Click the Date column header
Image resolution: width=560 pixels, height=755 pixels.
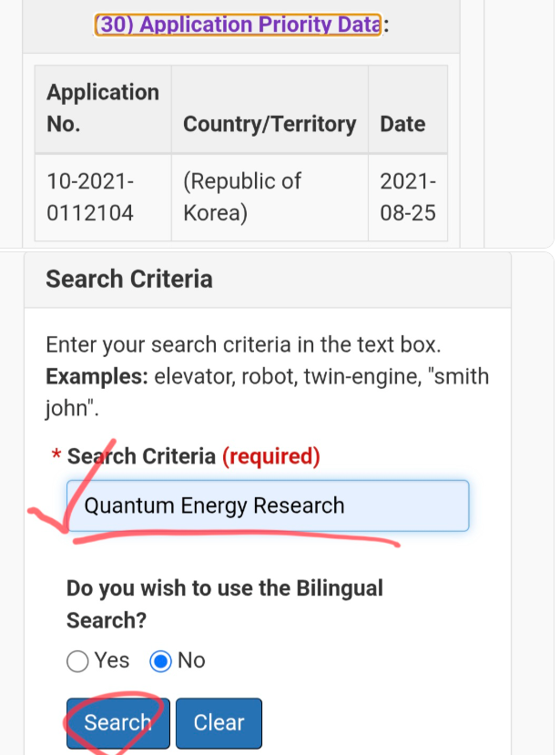402,124
